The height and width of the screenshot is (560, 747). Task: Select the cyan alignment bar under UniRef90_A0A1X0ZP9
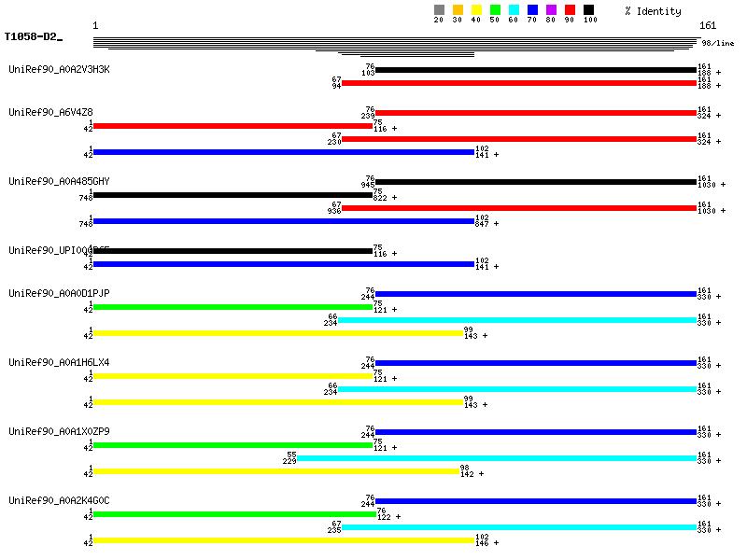pos(496,458)
